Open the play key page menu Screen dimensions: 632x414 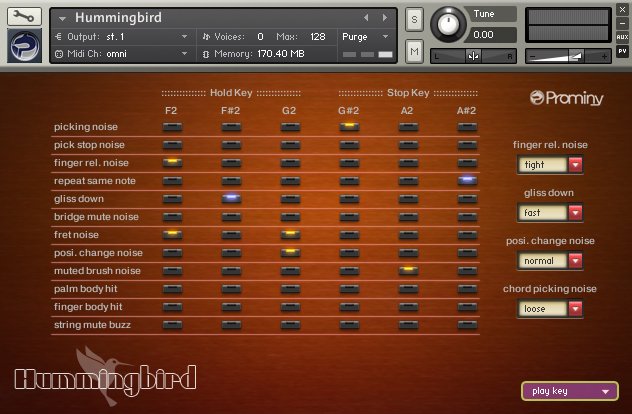(x=570, y=391)
